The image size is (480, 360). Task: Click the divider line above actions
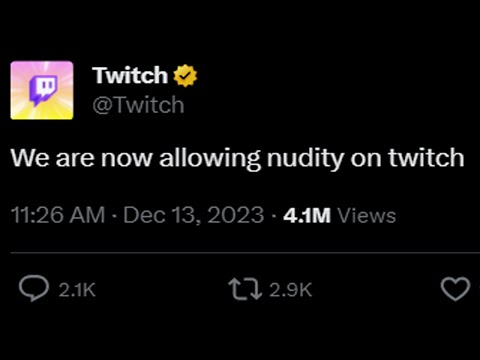[245, 253]
